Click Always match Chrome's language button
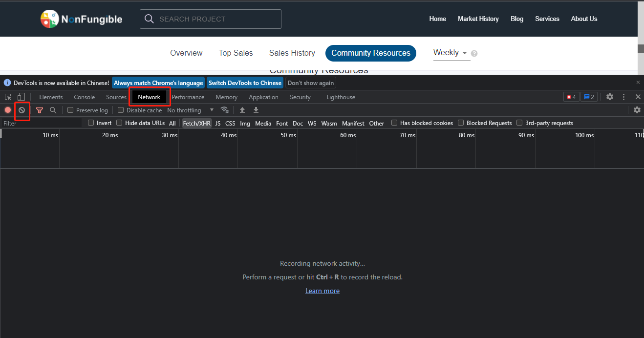 point(158,83)
